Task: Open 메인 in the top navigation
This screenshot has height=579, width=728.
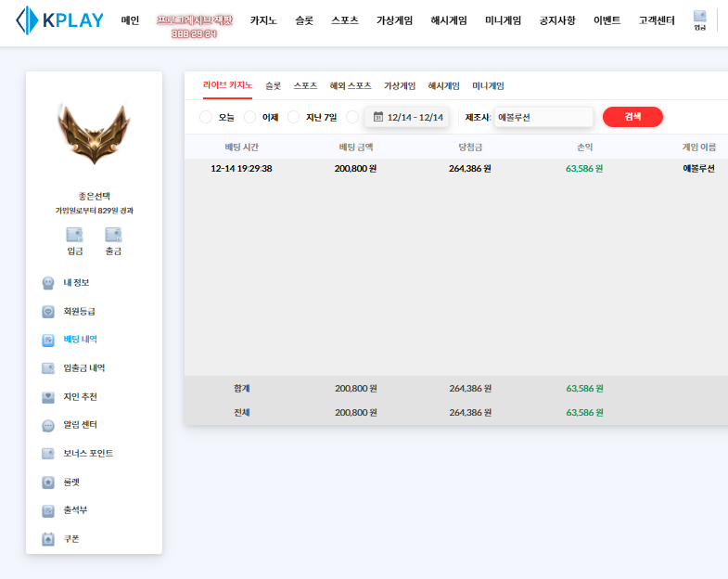Action: pyautogui.click(x=130, y=20)
